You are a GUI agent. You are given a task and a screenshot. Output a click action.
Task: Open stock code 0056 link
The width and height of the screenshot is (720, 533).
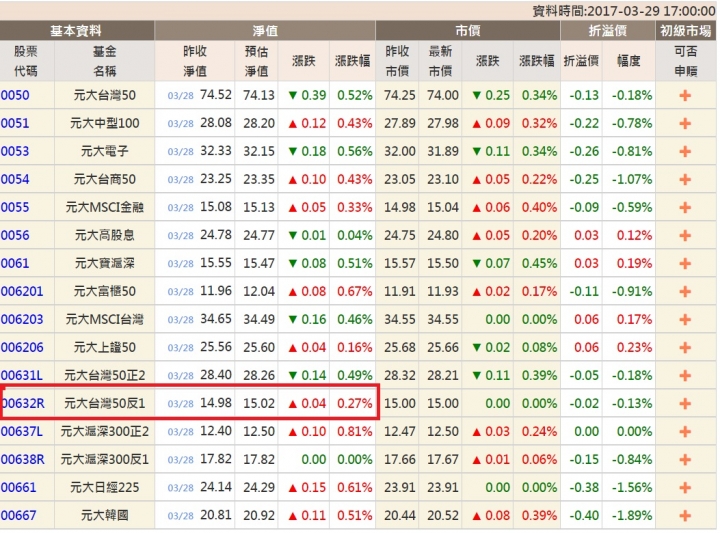[15, 236]
